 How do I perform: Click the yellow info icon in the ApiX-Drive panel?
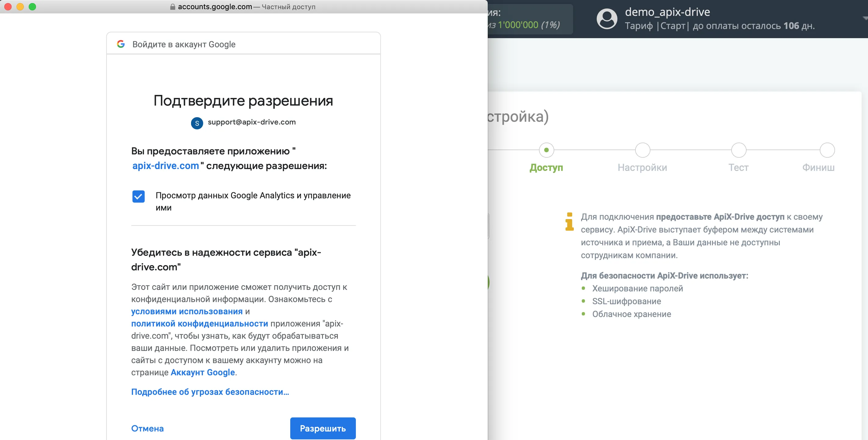pos(570,222)
